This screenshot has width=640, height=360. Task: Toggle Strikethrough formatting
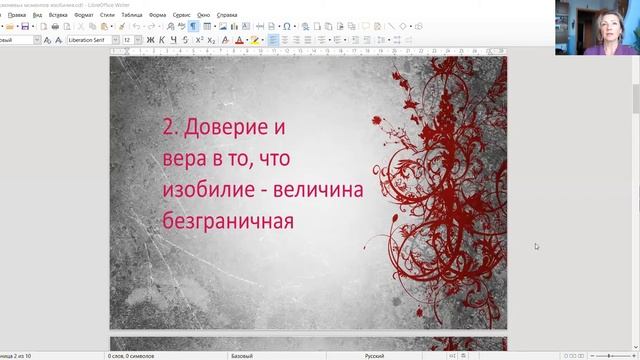pyautogui.click(x=185, y=40)
